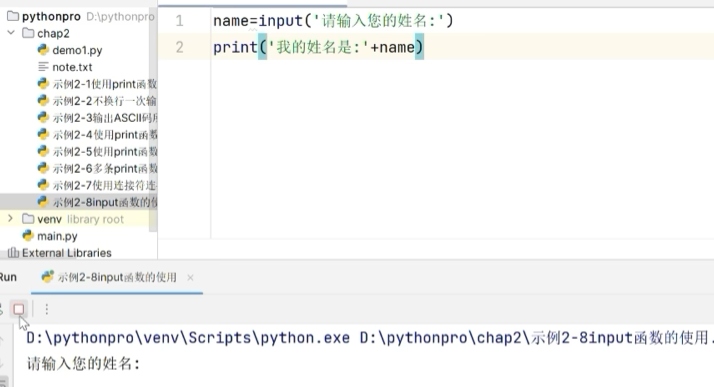Select External Libraries node
Screen dimensions: 714x387
pyautogui.click(x=66, y=253)
